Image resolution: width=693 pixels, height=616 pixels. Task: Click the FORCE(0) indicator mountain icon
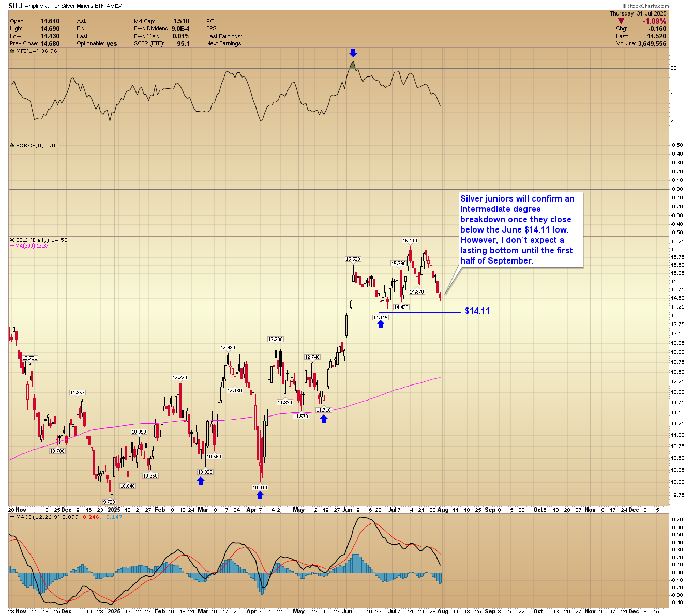12,146
